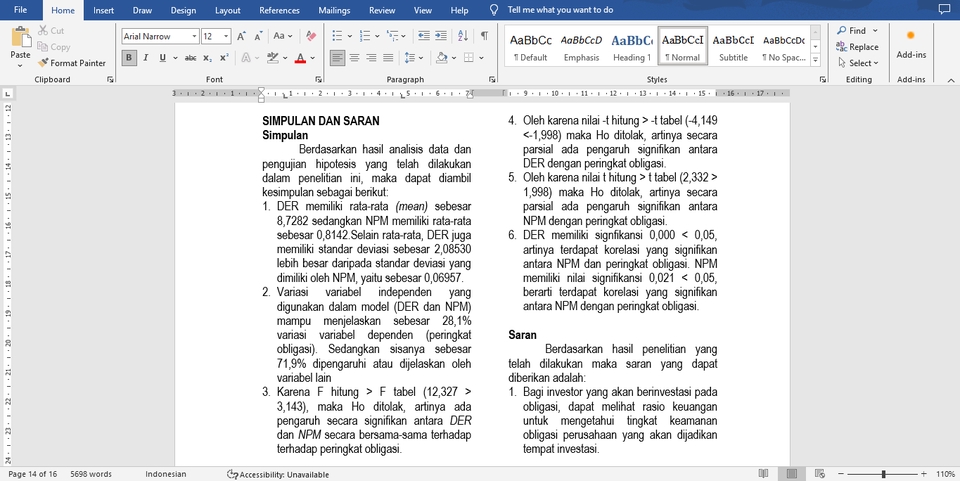This screenshot has height=481, width=960.
Task: Open Paragraph dialog launcher
Action: pos(492,80)
